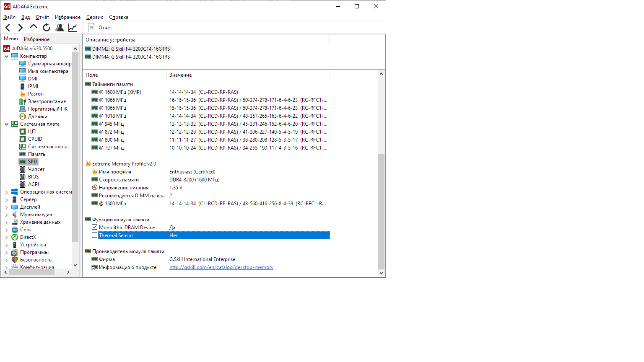Click the Портативный ПК laptop icon
Image resolution: width=644 pixels, height=362 pixels.
coord(23,109)
